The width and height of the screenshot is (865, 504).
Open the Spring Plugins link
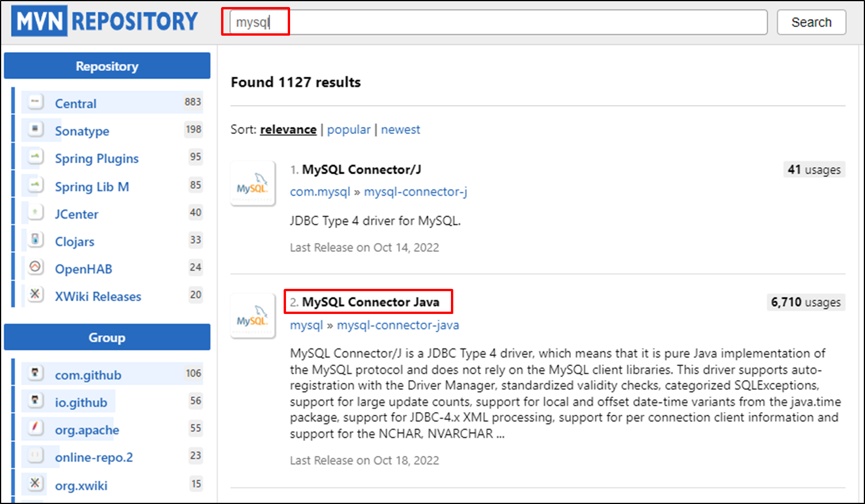(97, 158)
